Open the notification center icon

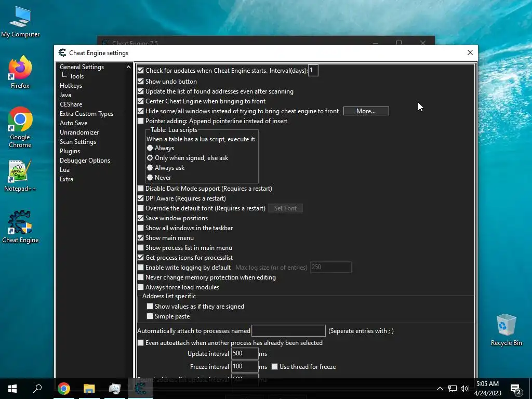point(515,389)
